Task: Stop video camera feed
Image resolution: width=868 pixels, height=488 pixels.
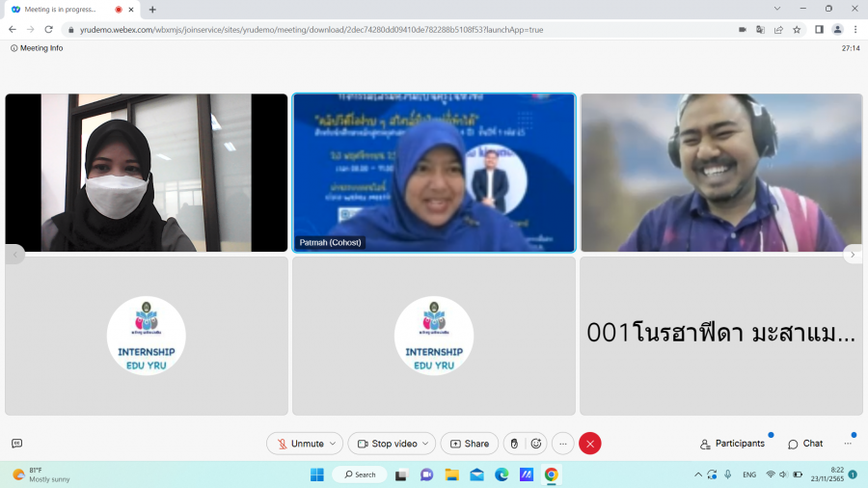Action: pos(387,444)
